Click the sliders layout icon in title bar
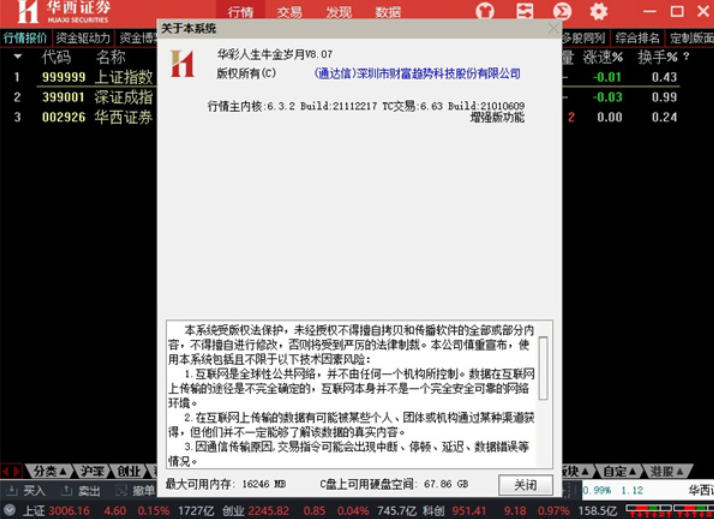714x519 pixels. click(x=524, y=10)
